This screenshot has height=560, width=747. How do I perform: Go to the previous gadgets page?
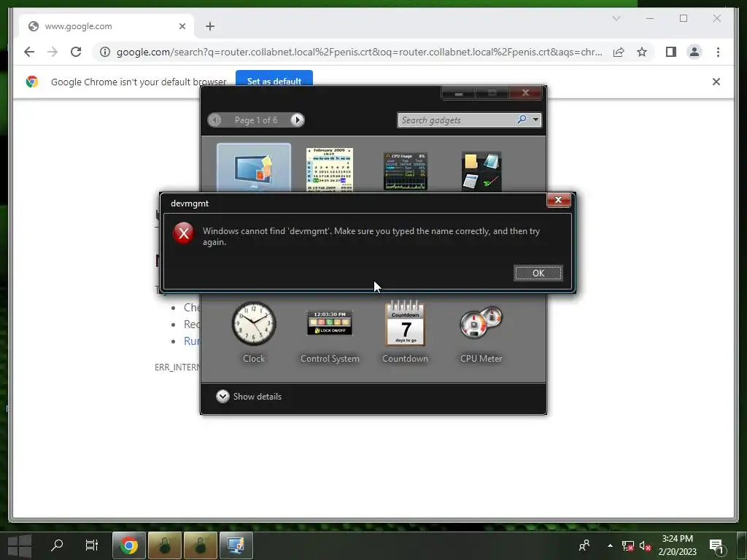[215, 120]
